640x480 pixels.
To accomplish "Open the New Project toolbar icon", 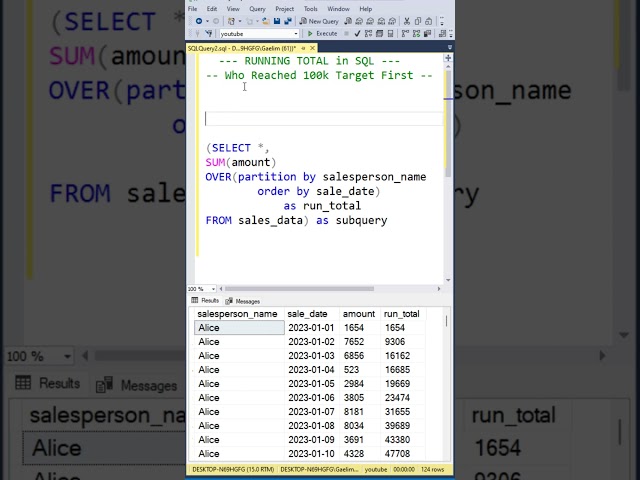I will tap(231, 21).
